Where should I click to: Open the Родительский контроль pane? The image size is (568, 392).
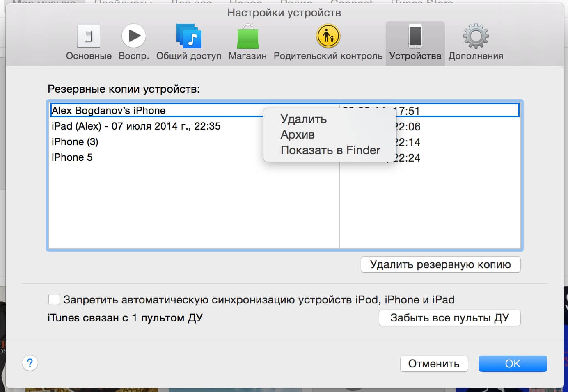click(x=328, y=43)
